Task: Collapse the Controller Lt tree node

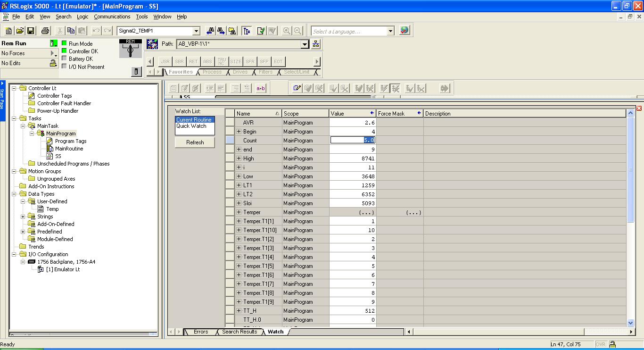Action: [x=14, y=88]
